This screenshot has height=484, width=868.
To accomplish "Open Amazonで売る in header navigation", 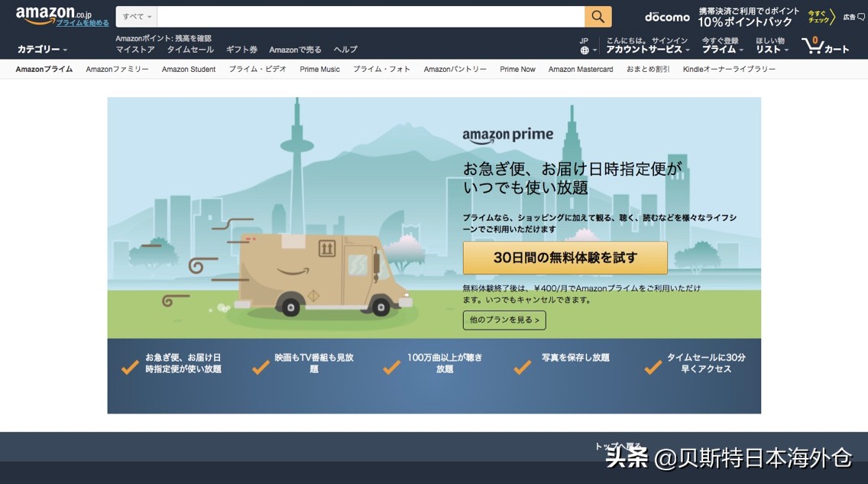I will [x=295, y=49].
